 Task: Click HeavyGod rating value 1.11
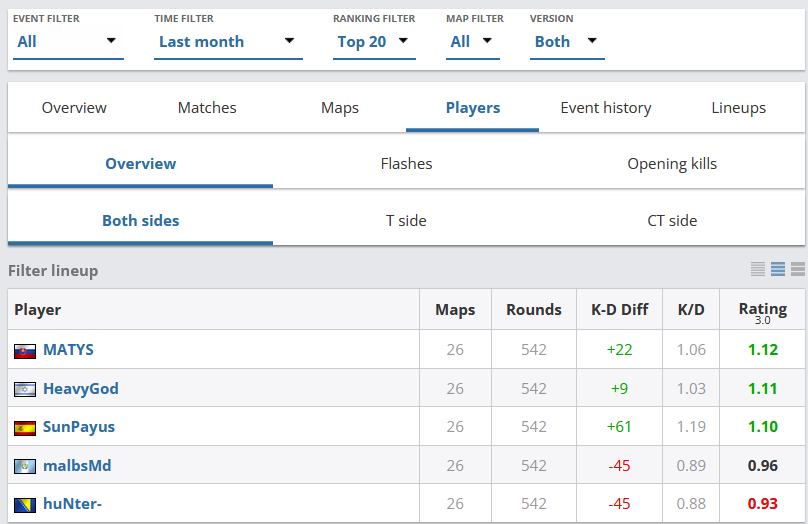tap(763, 388)
